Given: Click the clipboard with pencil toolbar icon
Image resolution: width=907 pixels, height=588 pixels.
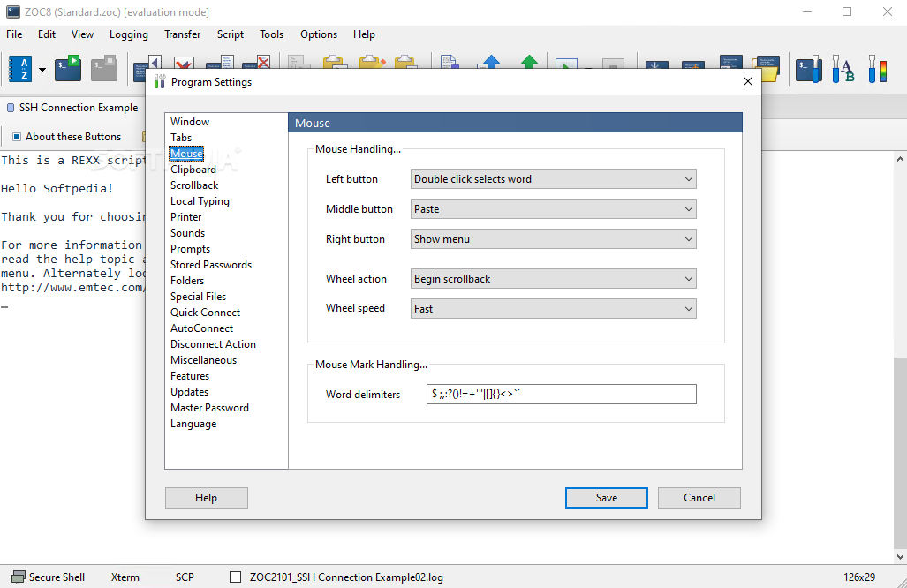Looking at the screenshot, I should (x=372, y=62).
